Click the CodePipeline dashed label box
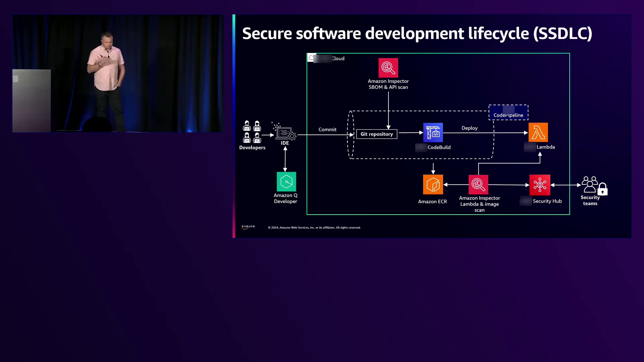Screen dimensions: 644x362 pos(508,112)
